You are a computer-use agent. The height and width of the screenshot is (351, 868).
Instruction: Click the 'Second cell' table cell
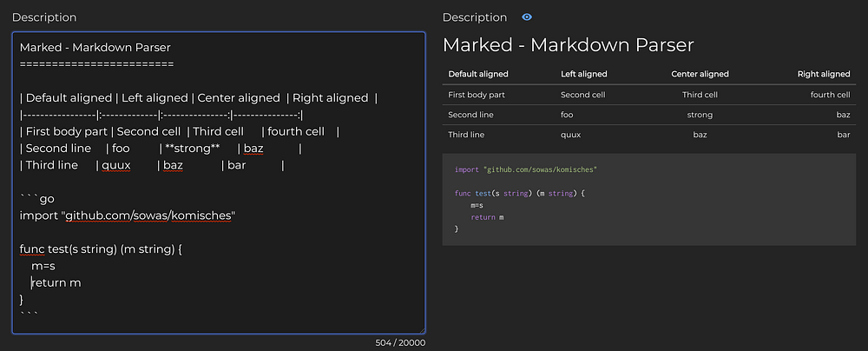coord(583,95)
